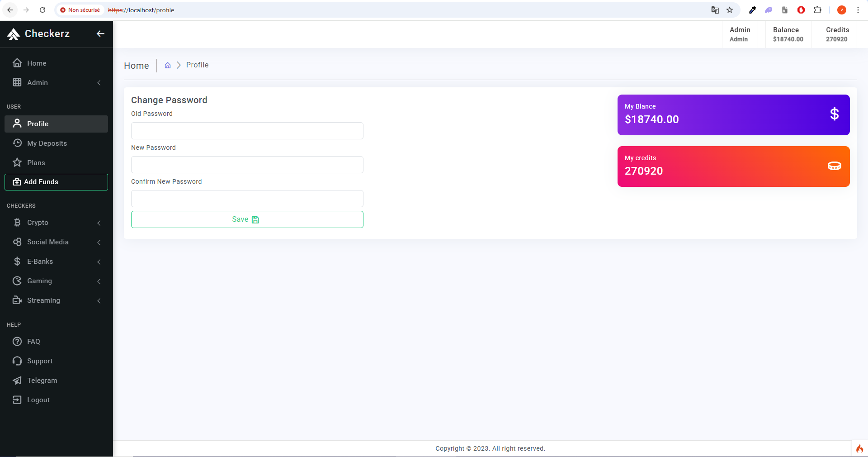Click the "Home" page title text
This screenshot has width=868, height=457.
137,66
